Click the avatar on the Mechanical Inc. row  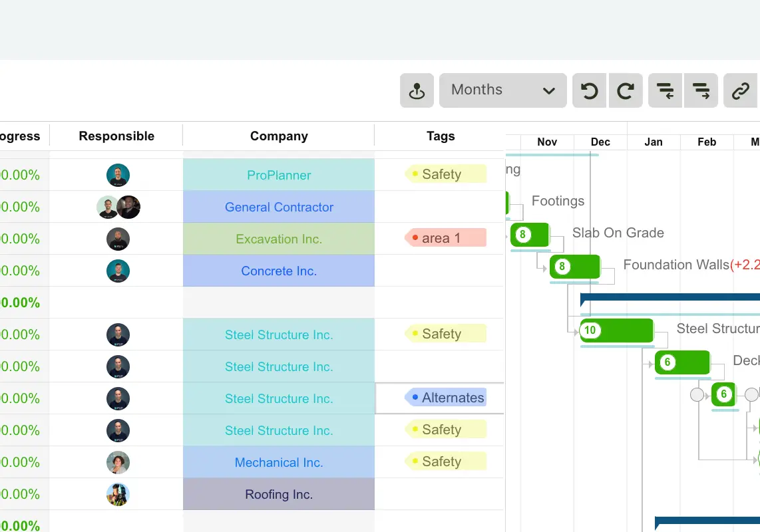coord(118,462)
